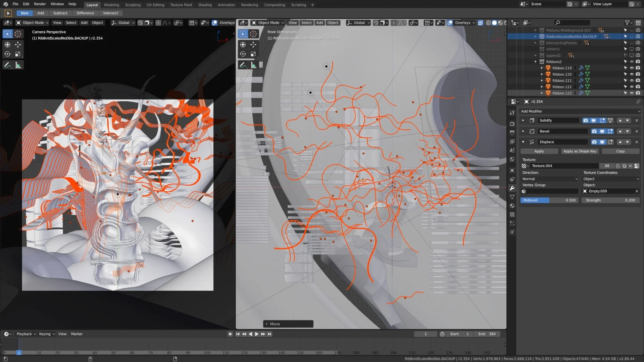Remove the Bevel modifier with its X

pyautogui.click(x=637, y=131)
